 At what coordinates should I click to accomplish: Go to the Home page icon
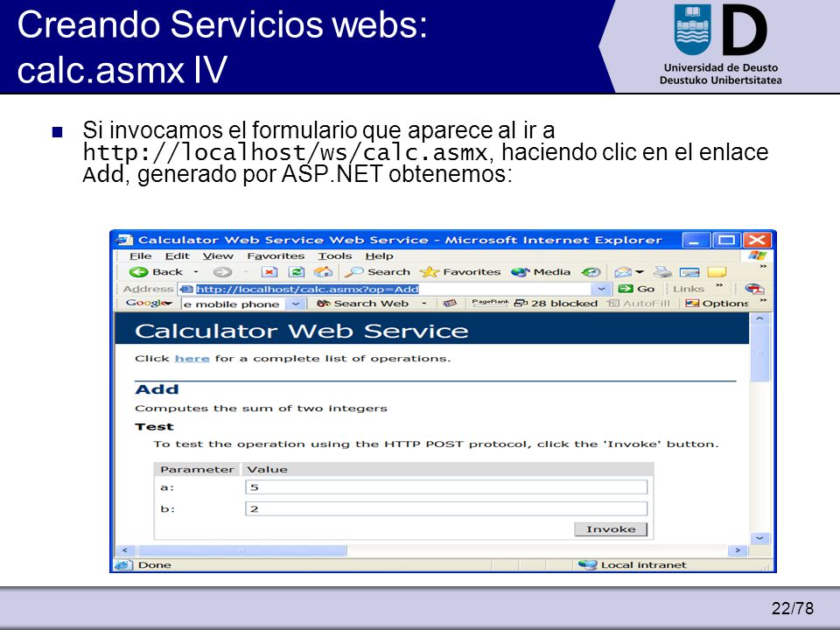point(323,272)
